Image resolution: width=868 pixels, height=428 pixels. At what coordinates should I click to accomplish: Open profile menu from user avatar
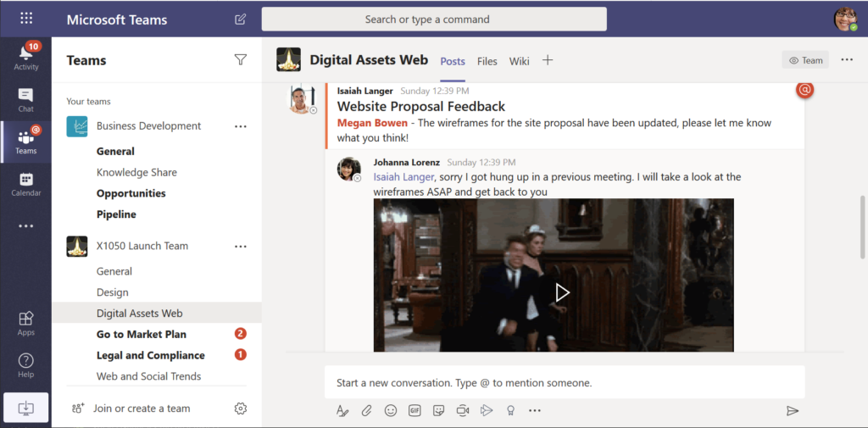[x=845, y=19]
